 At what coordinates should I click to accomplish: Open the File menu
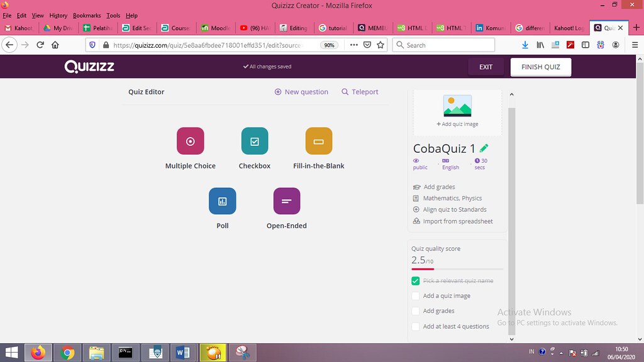coord(7,16)
